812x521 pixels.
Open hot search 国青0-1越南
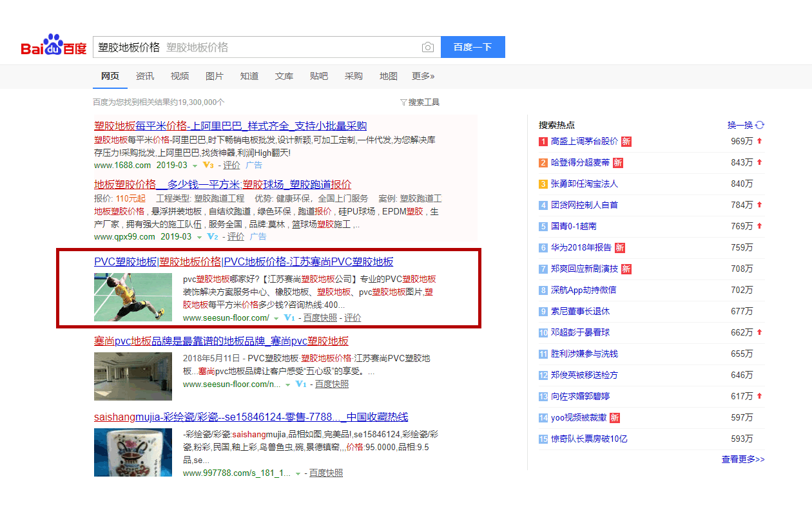pos(574,226)
